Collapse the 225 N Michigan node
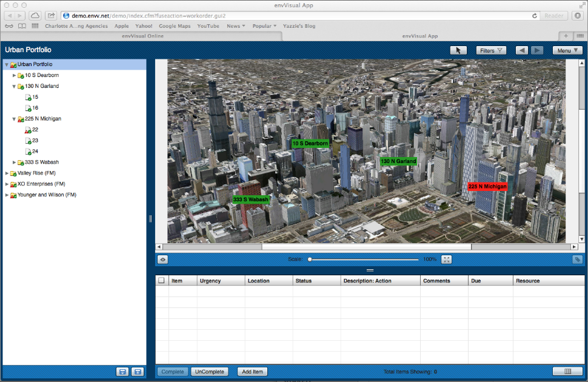Image resolution: width=588 pixels, height=382 pixels. [x=14, y=119]
